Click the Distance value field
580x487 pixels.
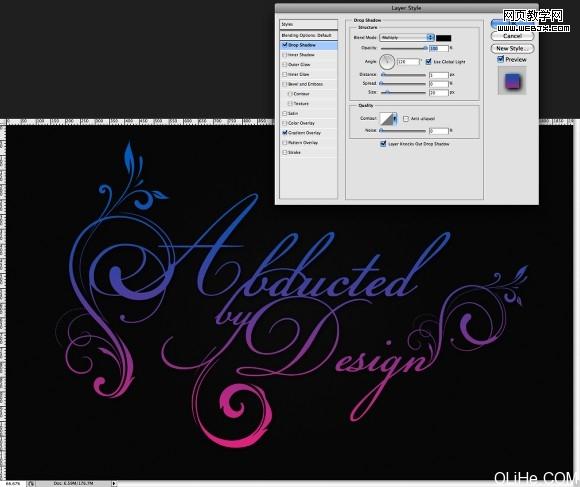tap(439, 75)
